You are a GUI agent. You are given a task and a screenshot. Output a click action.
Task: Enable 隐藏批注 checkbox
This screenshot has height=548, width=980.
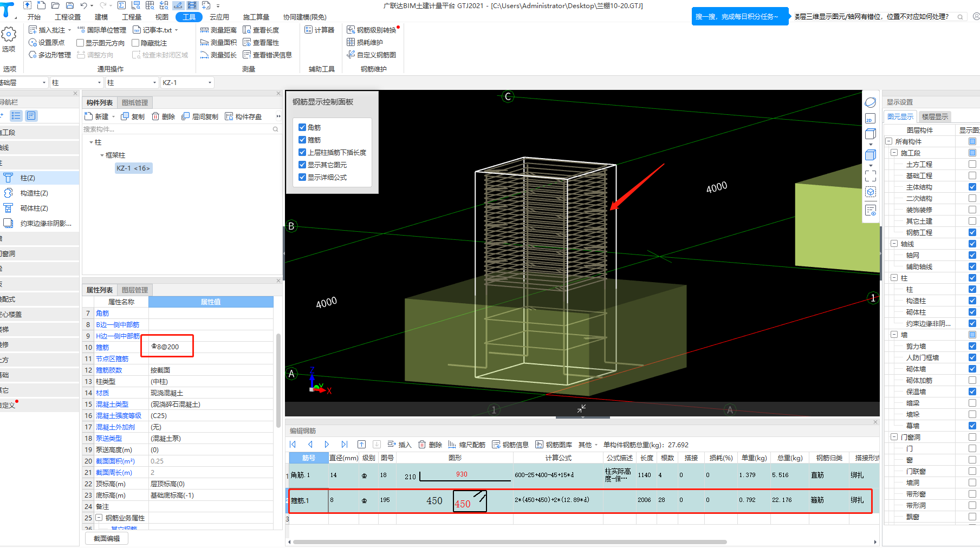pyautogui.click(x=135, y=43)
